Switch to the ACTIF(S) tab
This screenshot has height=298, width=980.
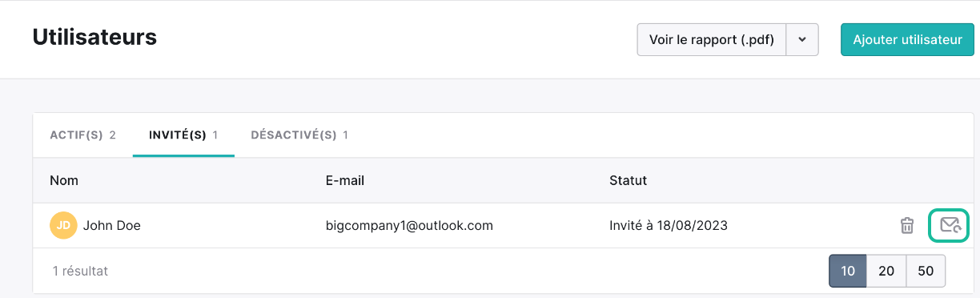tap(83, 135)
